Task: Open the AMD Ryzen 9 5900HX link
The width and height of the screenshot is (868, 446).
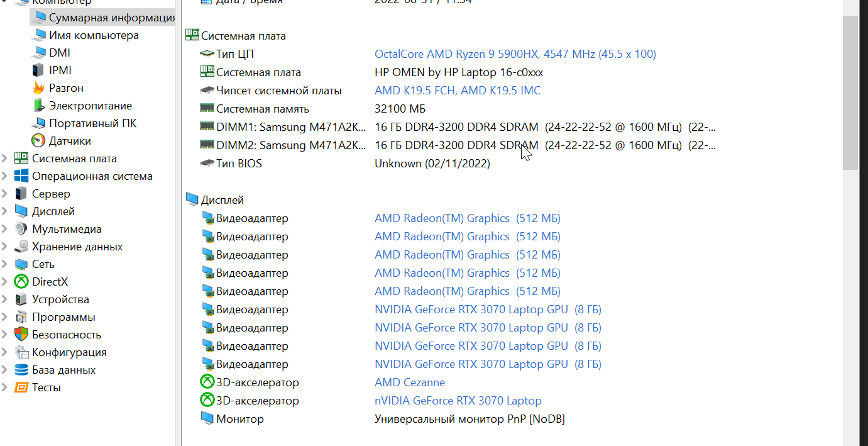Action: tap(515, 54)
